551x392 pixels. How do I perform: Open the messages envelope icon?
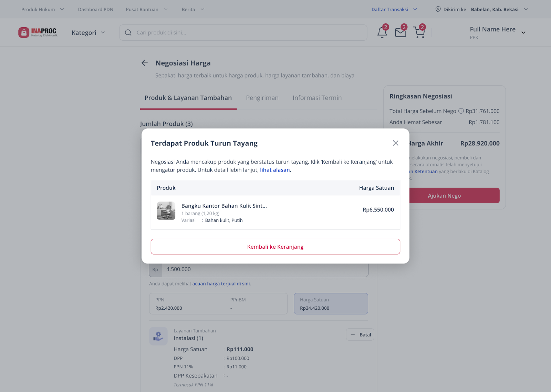click(x=401, y=32)
